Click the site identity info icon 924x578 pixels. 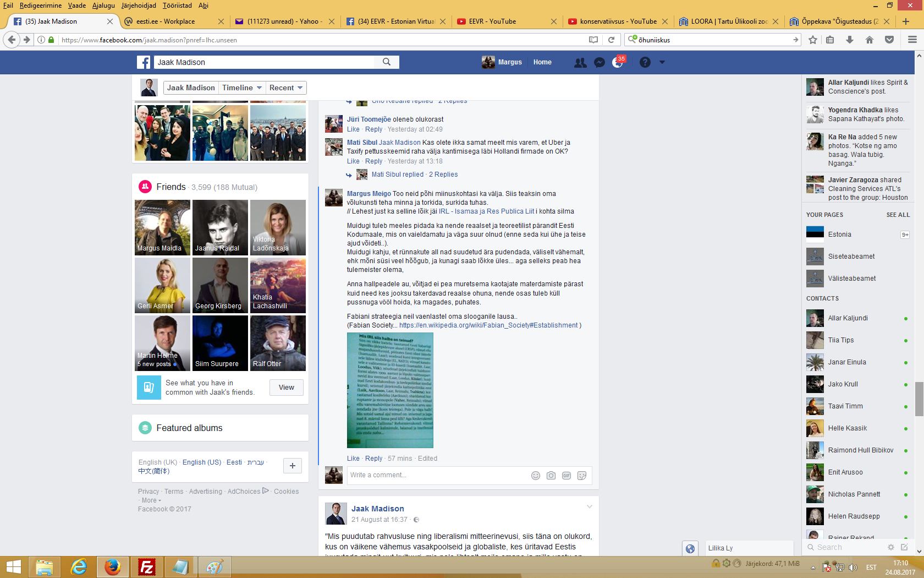41,40
